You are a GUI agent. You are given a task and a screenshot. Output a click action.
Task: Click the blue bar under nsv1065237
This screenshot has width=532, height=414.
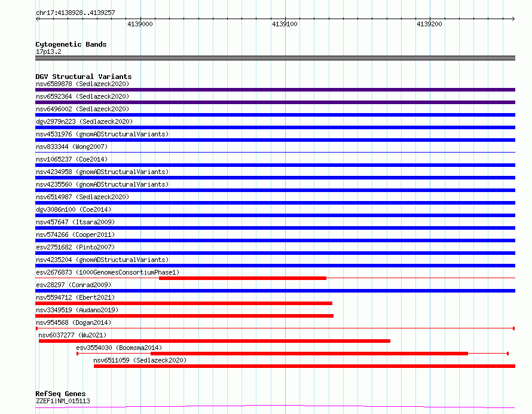[275, 165]
